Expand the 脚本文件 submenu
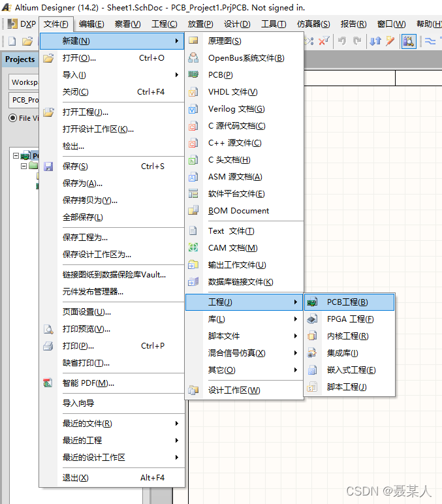 coord(244,336)
